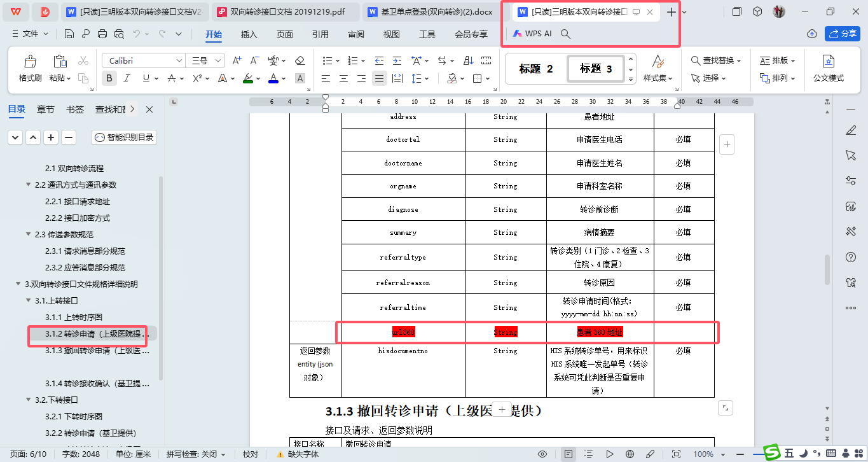Open the 排版 typesetting dropdown
This screenshot has height=462, width=868.
click(778, 60)
